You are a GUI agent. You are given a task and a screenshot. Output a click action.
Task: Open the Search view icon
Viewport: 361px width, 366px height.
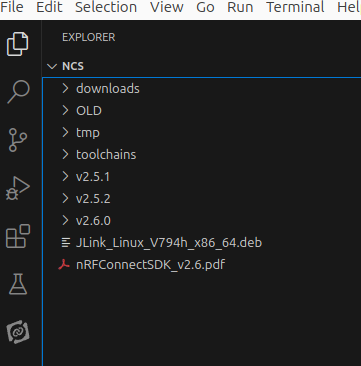pos(18,91)
